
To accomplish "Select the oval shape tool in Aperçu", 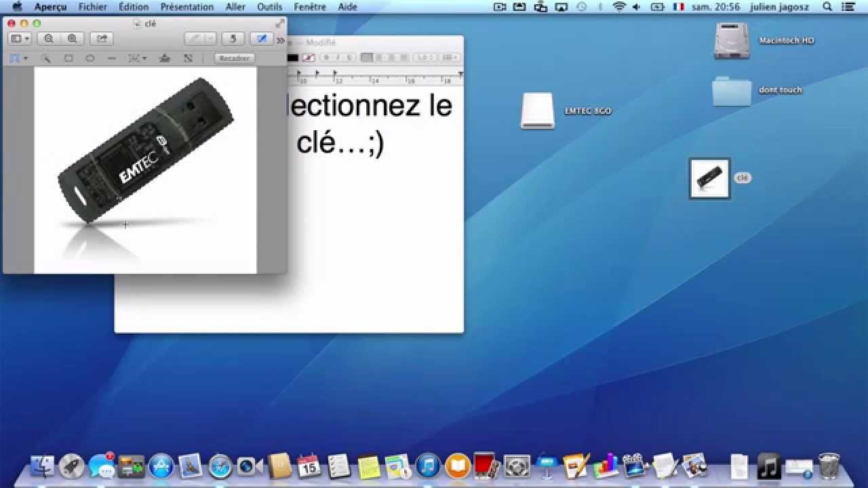I will (x=90, y=58).
